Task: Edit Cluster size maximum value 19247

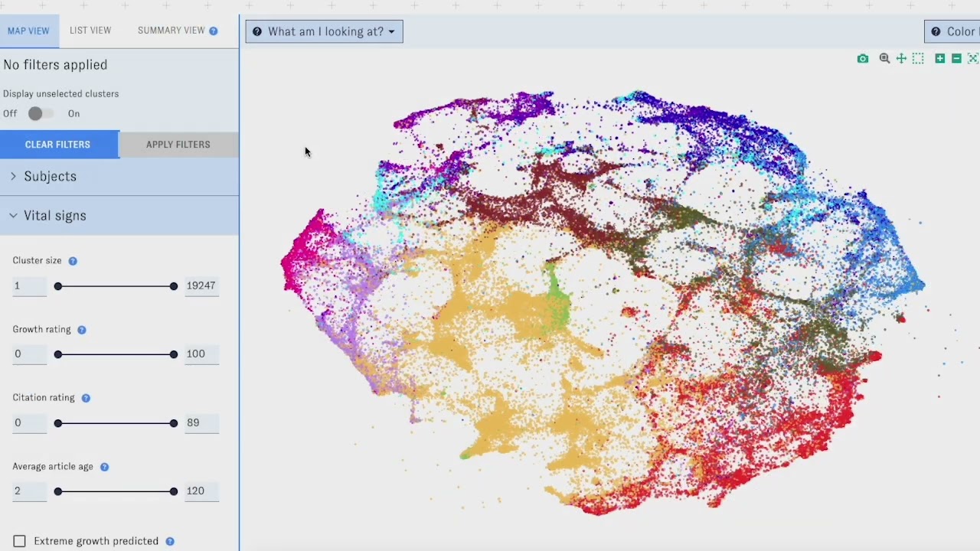Action: click(x=201, y=285)
